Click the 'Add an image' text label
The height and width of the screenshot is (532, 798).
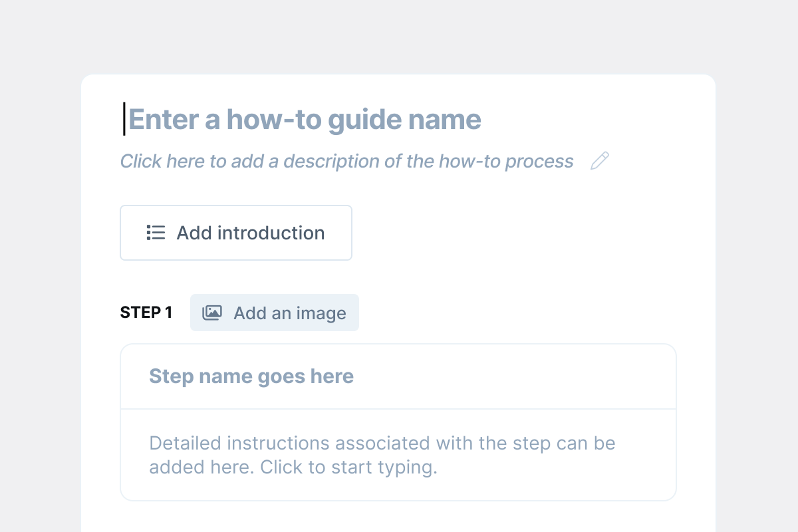coord(290,313)
